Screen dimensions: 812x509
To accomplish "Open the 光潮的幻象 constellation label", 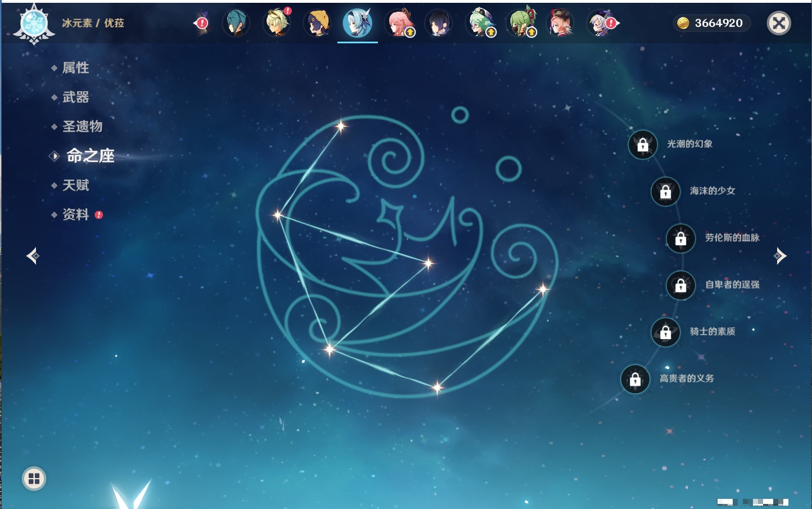I will [690, 144].
